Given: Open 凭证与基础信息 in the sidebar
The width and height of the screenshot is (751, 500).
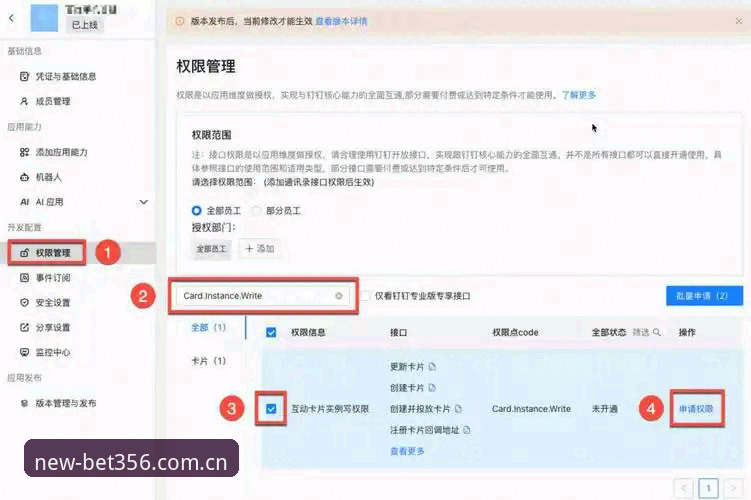Looking at the screenshot, I should click(x=66, y=76).
